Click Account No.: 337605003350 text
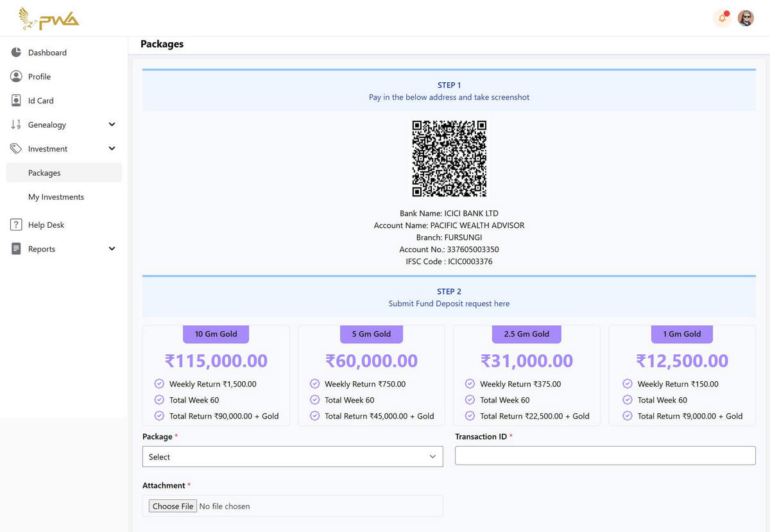770x532 pixels. click(449, 250)
